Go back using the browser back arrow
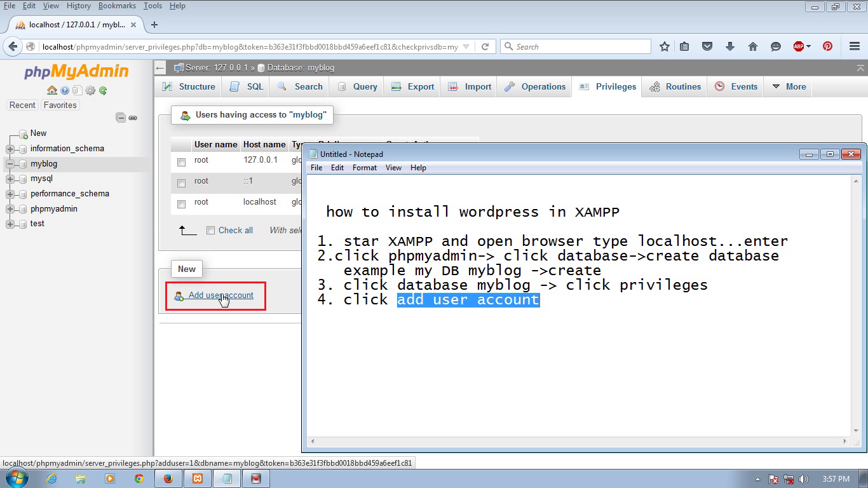The image size is (868, 488). point(13,46)
